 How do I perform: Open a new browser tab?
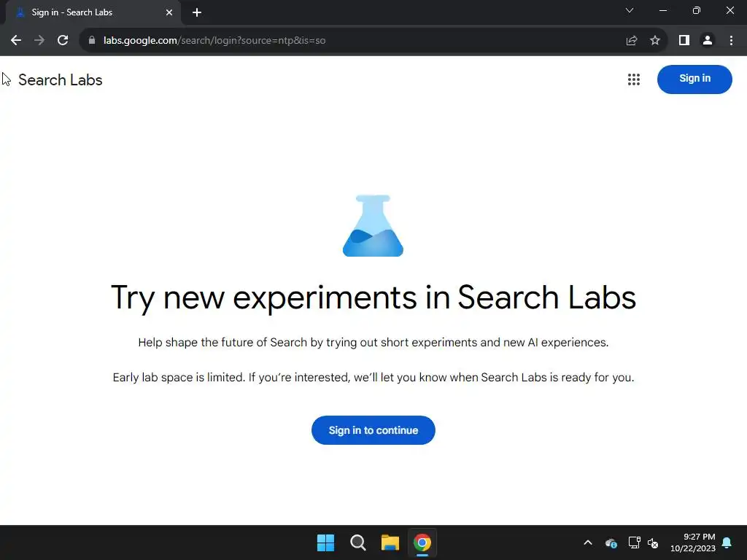point(197,12)
